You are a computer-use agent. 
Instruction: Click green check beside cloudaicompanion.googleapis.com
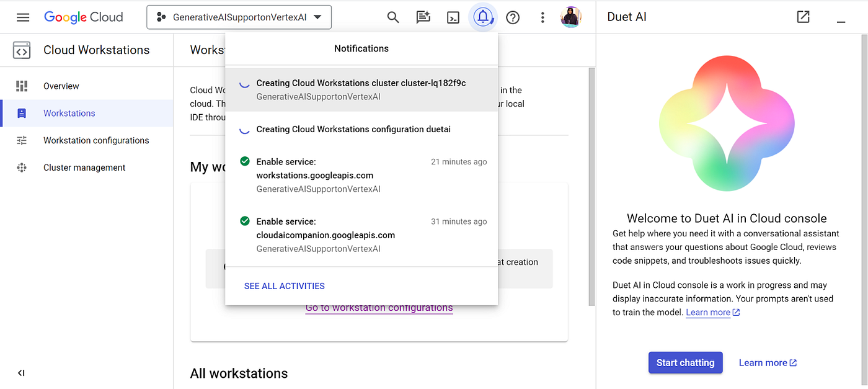(244, 221)
